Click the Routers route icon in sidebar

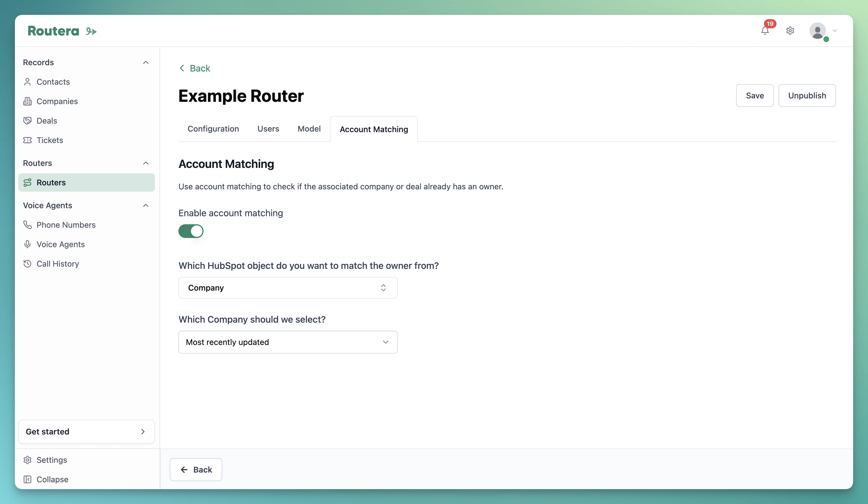click(27, 182)
